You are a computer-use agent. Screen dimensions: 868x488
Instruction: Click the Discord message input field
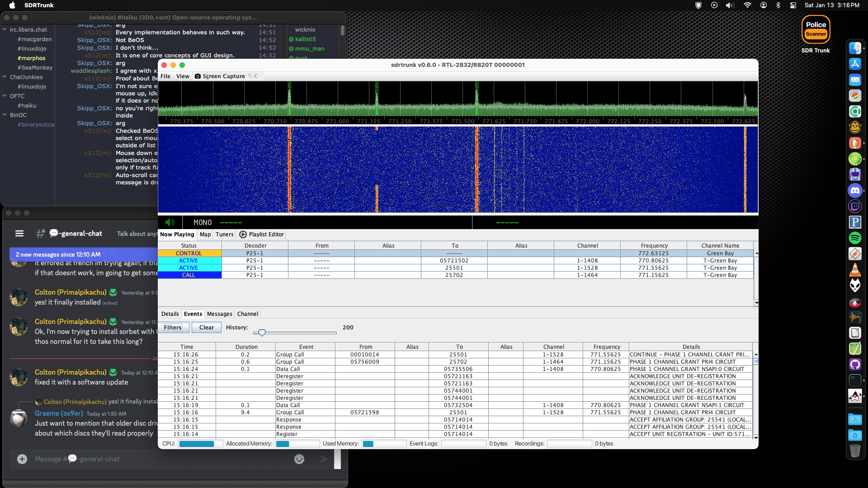158,459
